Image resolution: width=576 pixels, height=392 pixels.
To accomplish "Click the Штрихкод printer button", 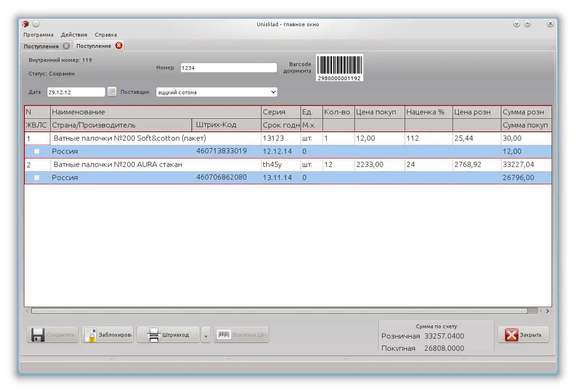I will [168, 335].
